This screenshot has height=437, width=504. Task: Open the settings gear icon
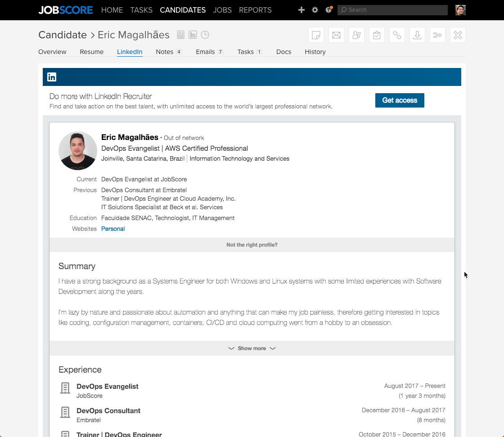pyautogui.click(x=315, y=10)
